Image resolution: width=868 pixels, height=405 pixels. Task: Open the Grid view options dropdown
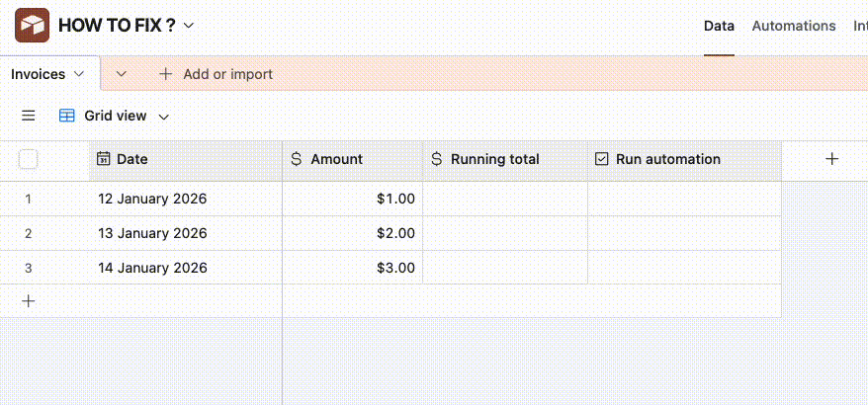click(164, 117)
